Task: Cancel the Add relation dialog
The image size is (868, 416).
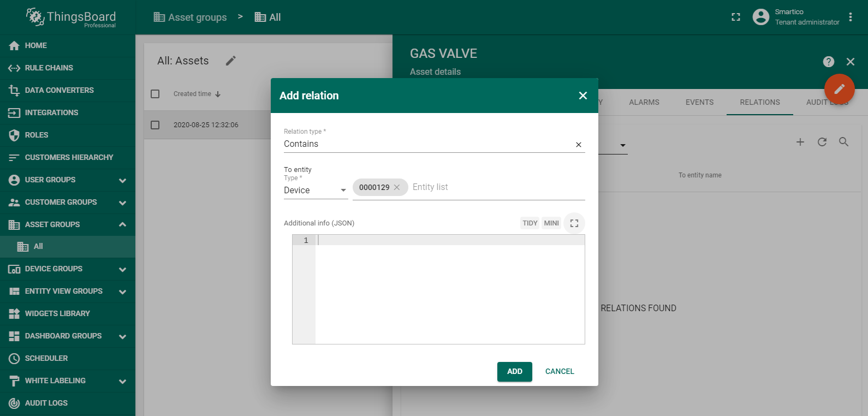Action: tap(559, 371)
